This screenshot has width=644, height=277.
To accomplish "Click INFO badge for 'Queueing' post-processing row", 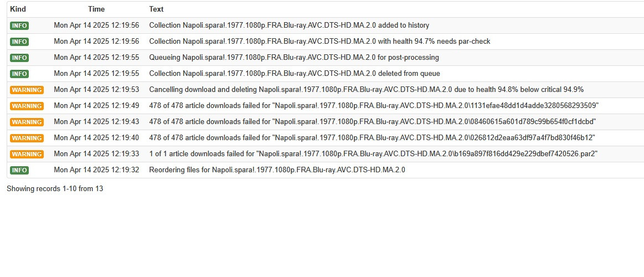I will (19, 58).
